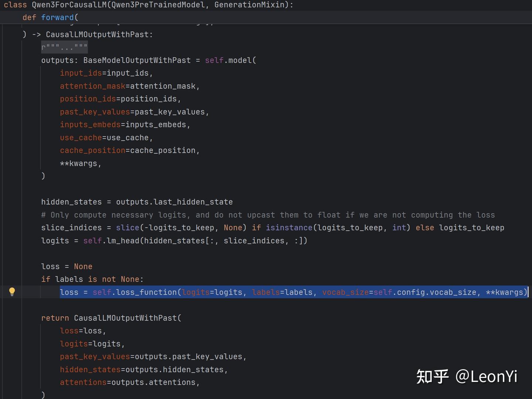
Task: Click the attentions=outputs.attentions line
Action: (x=130, y=382)
